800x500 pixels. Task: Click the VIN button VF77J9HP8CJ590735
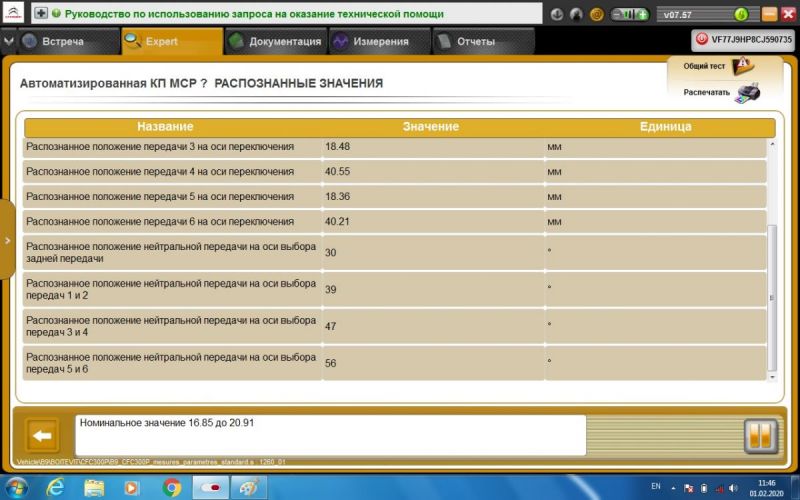point(744,39)
